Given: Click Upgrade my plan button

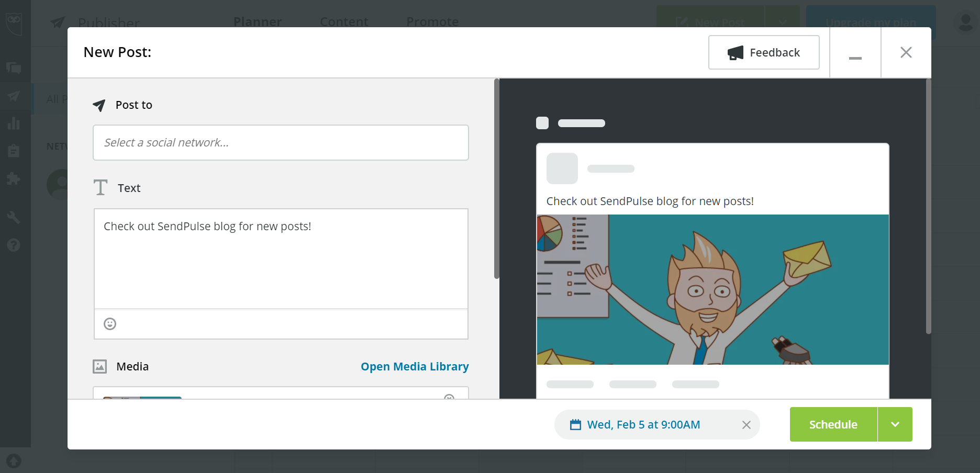Looking at the screenshot, I should tap(871, 22).
